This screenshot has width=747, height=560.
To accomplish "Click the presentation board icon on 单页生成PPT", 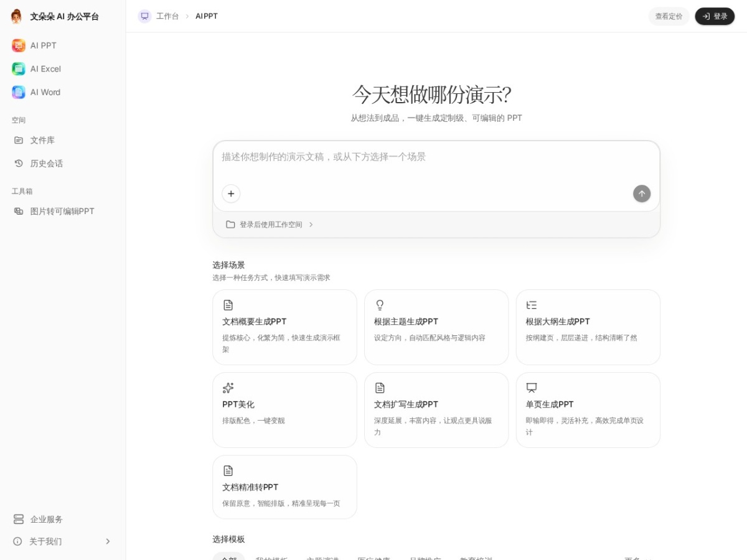I will [x=532, y=388].
